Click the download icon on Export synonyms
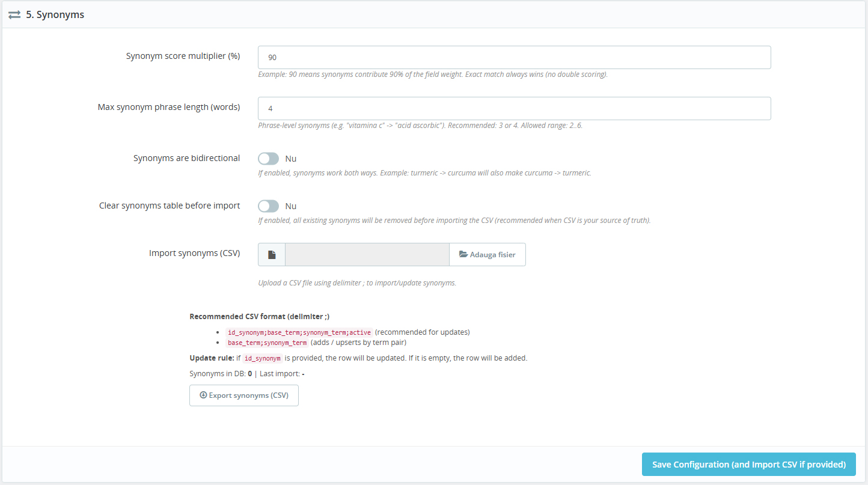This screenshot has height=485, width=868. point(203,395)
